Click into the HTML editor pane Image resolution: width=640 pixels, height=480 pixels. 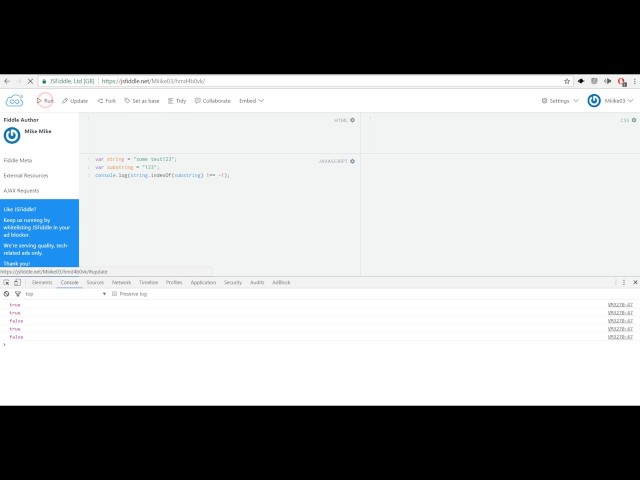(220, 134)
